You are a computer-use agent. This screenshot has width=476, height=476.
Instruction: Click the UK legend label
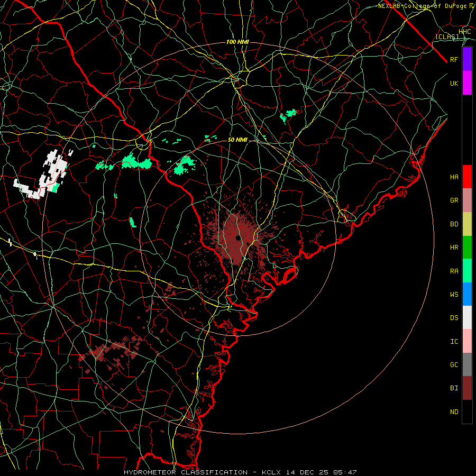[x=454, y=83]
